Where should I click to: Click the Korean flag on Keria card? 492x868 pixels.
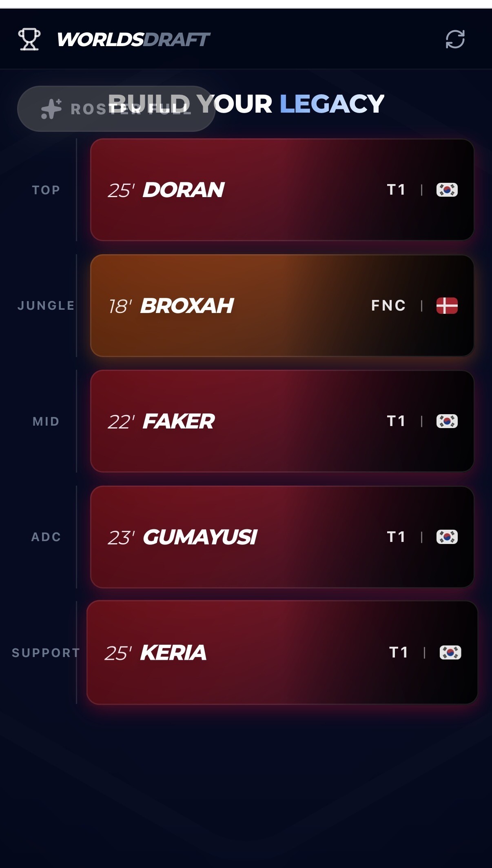[x=450, y=653]
